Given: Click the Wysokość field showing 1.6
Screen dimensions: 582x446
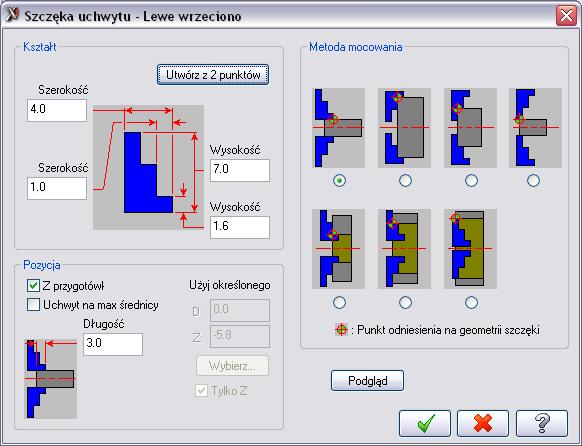Looking at the screenshot, I should tap(240, 227).
